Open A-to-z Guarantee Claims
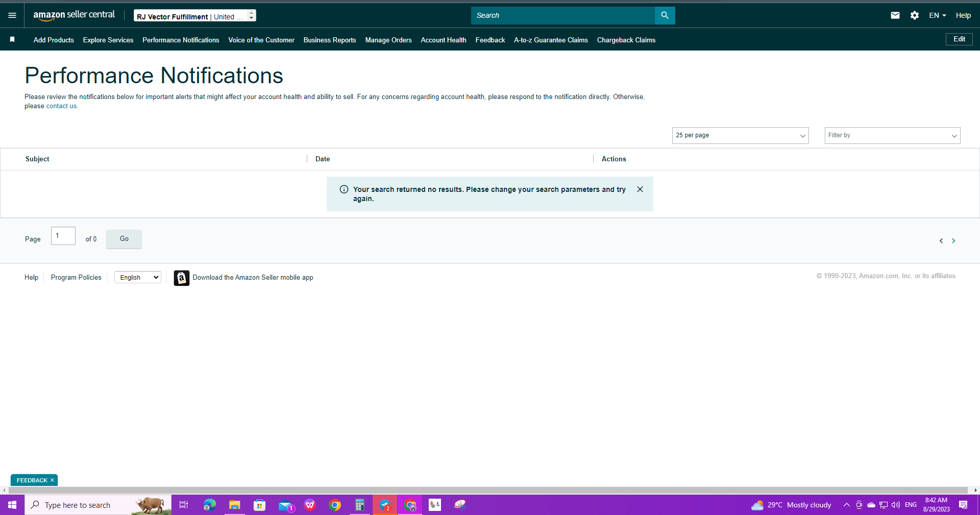 tap(551, 40)
